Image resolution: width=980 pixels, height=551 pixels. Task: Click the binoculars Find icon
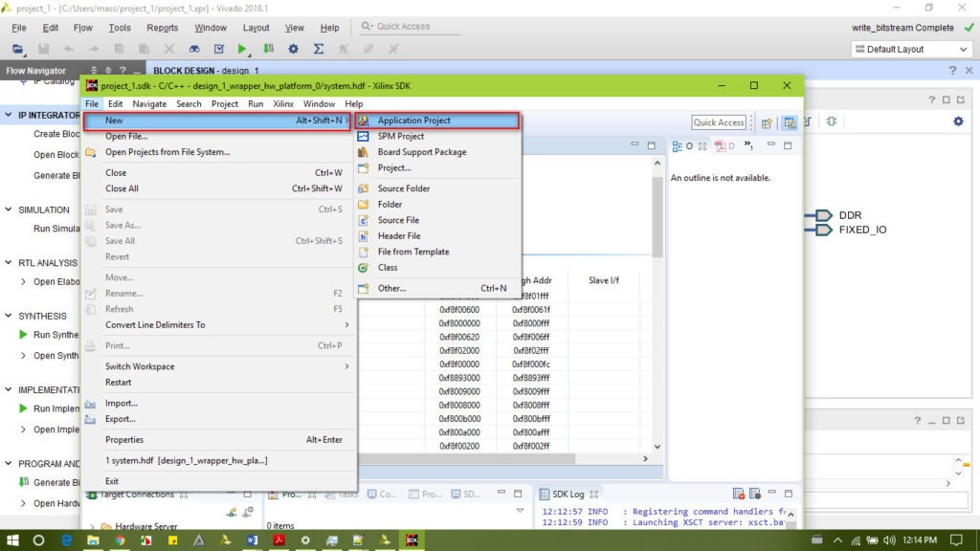[194, 49]
